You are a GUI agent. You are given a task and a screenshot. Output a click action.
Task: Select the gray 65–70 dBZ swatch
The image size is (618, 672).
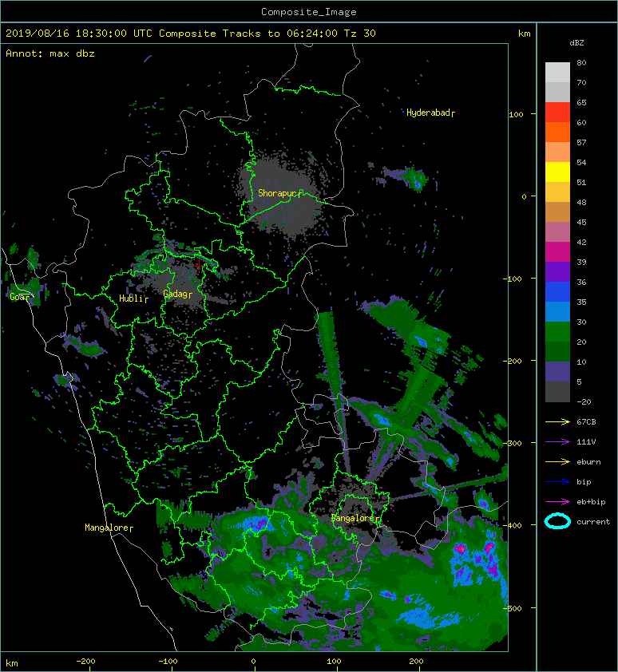[557, 92]
